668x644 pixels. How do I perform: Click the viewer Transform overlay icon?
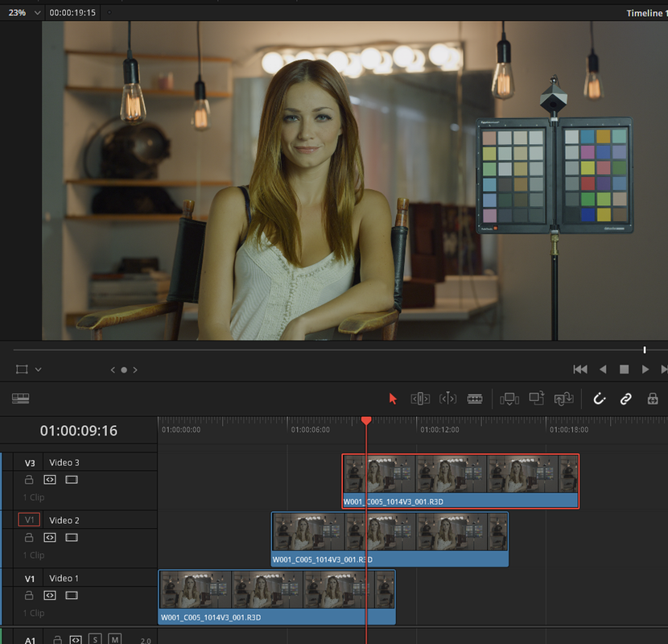(22, 369)
